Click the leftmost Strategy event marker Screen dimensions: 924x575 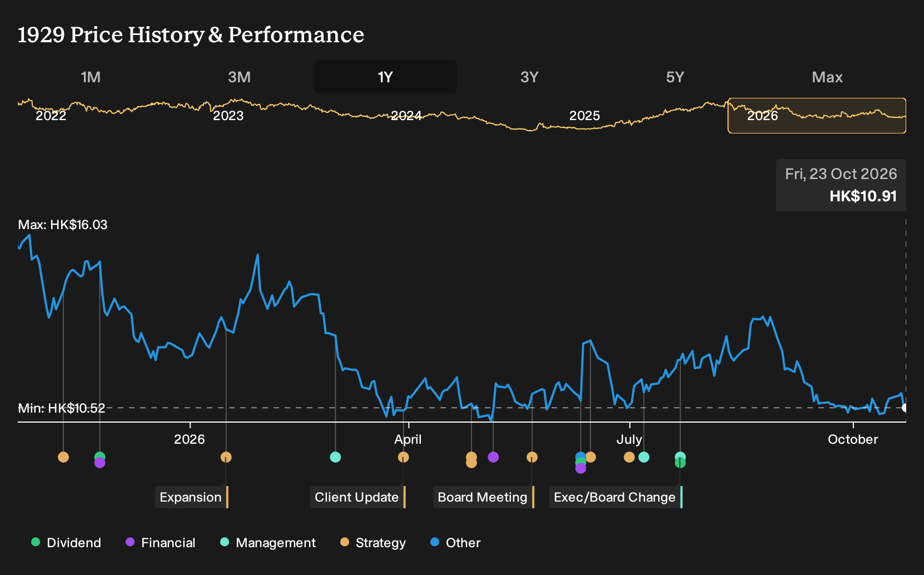pos(63,457)
